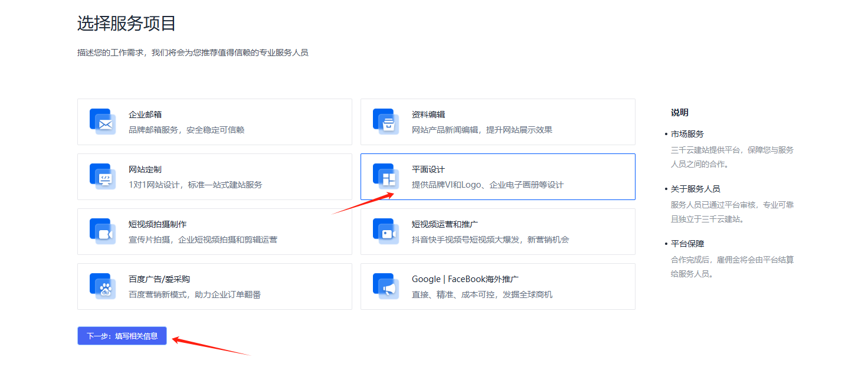This screenshot has width=868, height=370.
Task: Click 下一步：填写相关信息 button
Action: 122,336
